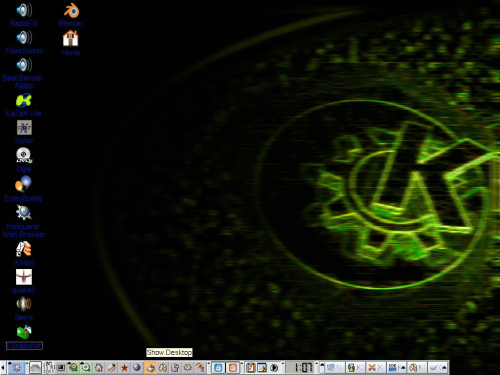The image size is (500, 375).
Task: Click the KSnapshot desktop icon
Action: 24,337
